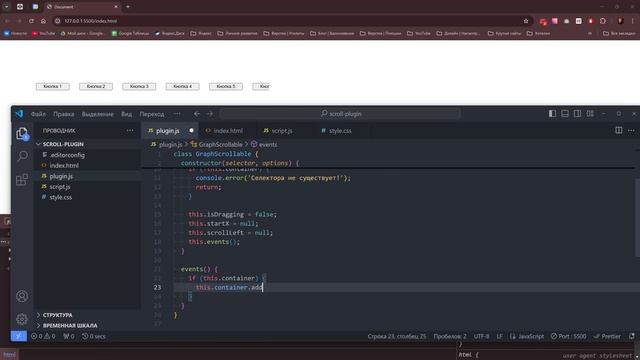640x360 pixels.
Task: Open the Manage gear in activity bar
Action: [22, 319]
